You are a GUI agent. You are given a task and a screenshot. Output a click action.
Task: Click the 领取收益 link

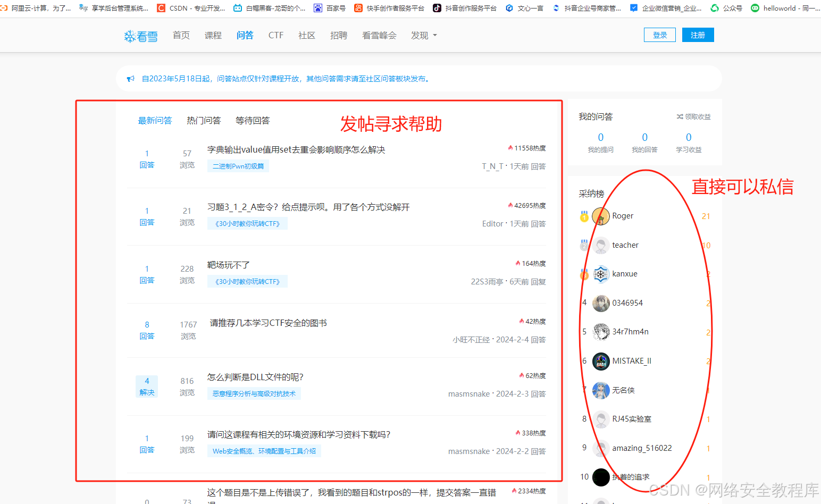(698, 116)
